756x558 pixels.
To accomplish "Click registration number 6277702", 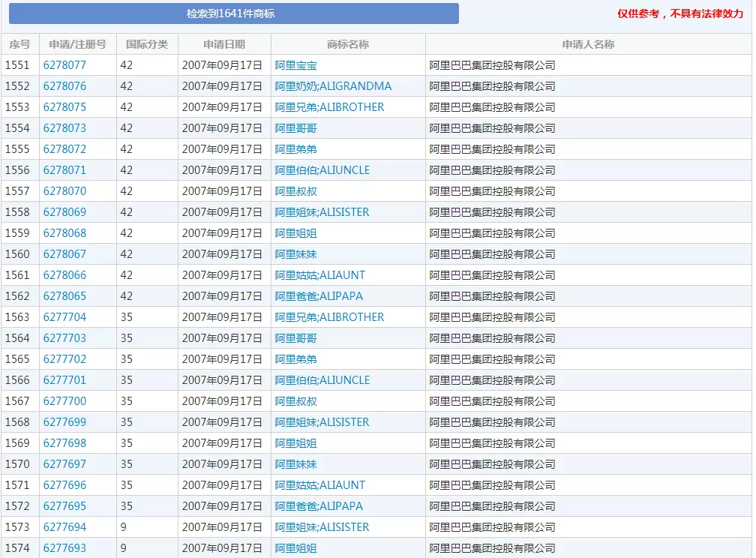I will (64, 359).
